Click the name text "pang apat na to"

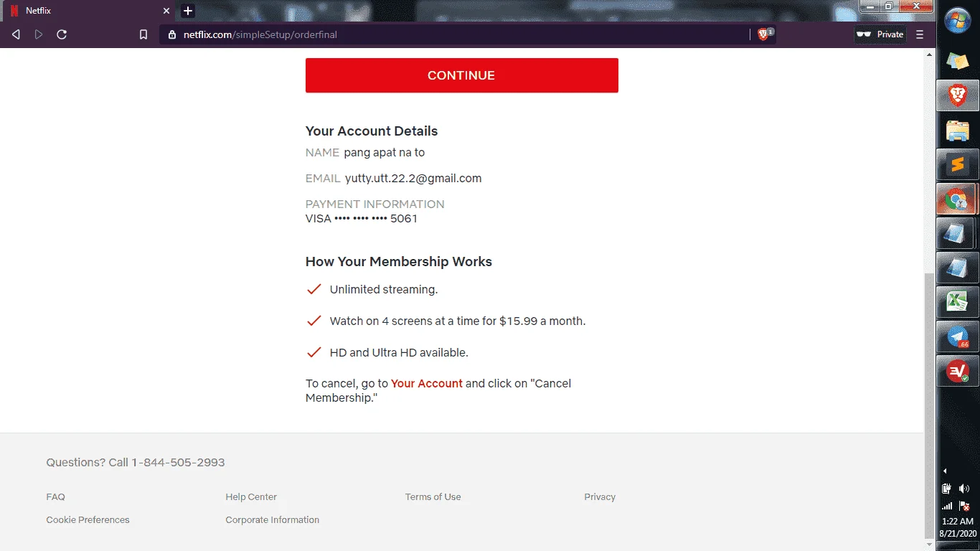385,153
